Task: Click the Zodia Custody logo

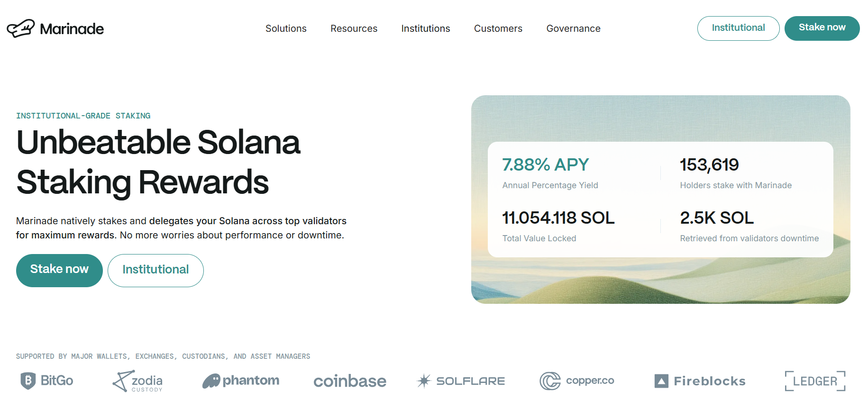Action: (x=137, y=381)
